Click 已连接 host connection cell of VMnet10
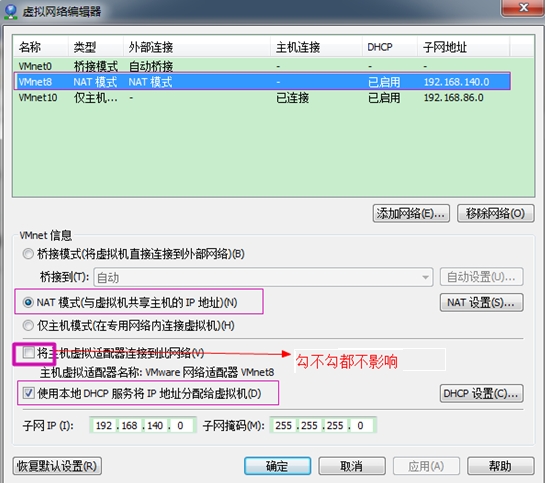This screenshot has height=483, width=545. [292, 98]
